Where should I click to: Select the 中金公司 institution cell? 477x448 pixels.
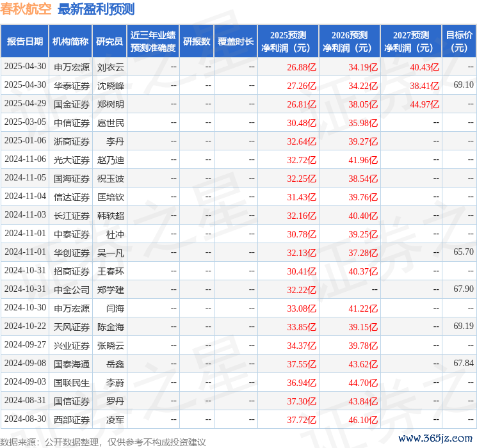pyautogui.click(x=72, y=290)
